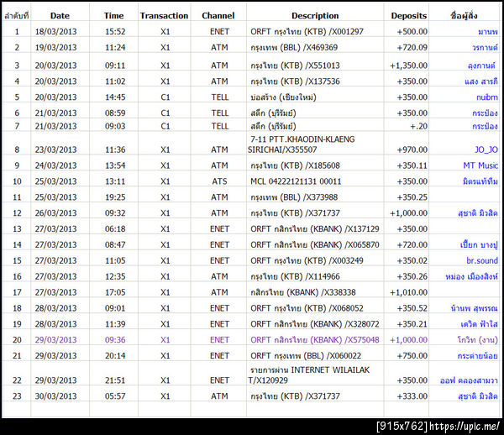Select description ORFT (KTB) /X001297
This screenshot has height=435, width=504.
tap(307, 31)
